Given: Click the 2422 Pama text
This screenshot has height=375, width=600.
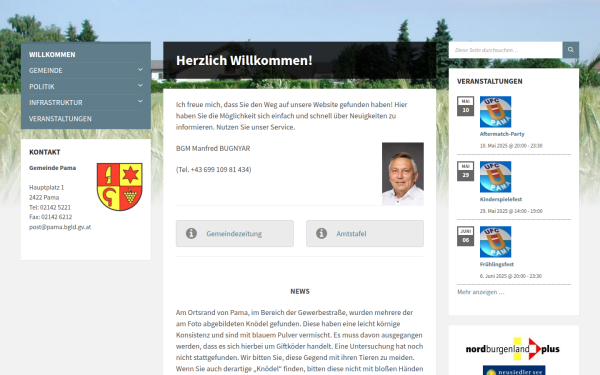Looking at the screenshot, I should click(44, 197).
